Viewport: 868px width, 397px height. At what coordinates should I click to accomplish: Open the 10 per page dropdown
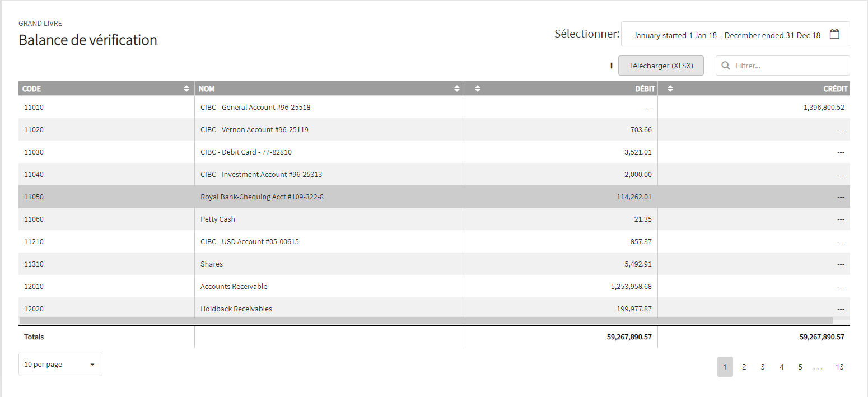pos(60,364)
